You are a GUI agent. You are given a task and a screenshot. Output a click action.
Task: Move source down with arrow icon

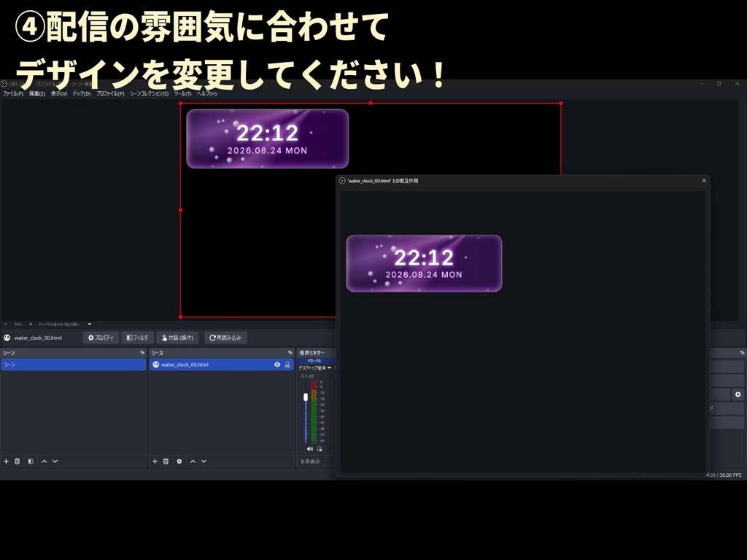[204, 461]
